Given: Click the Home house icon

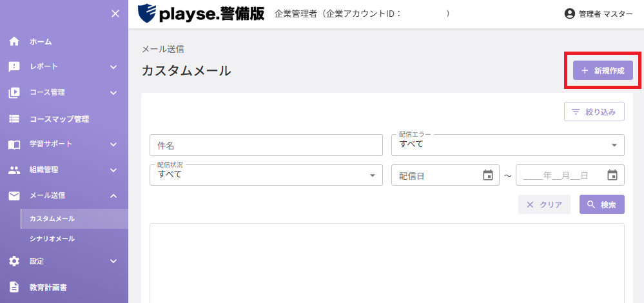Looking at the screenshot, I should tap(14, 41).
